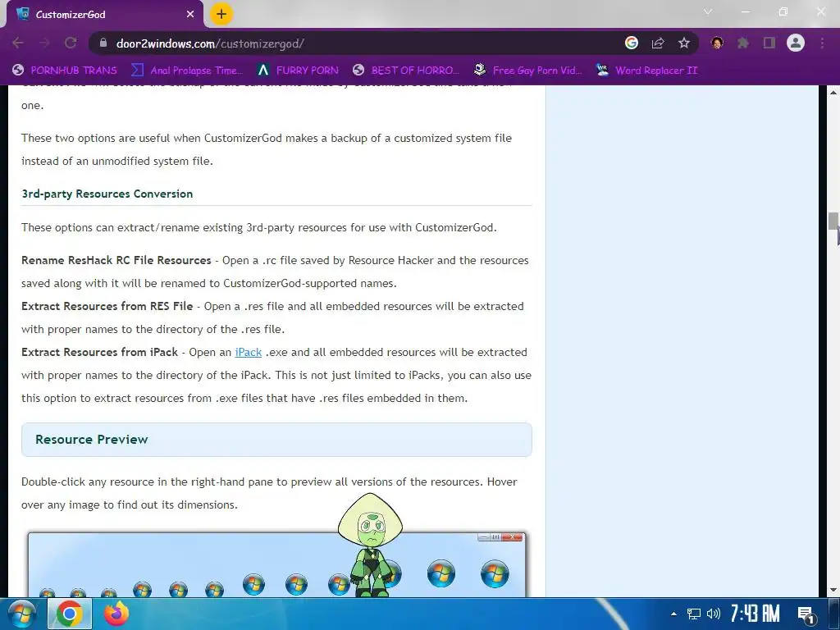View site security lock info

pyautogui.click(x=103, y=43)
